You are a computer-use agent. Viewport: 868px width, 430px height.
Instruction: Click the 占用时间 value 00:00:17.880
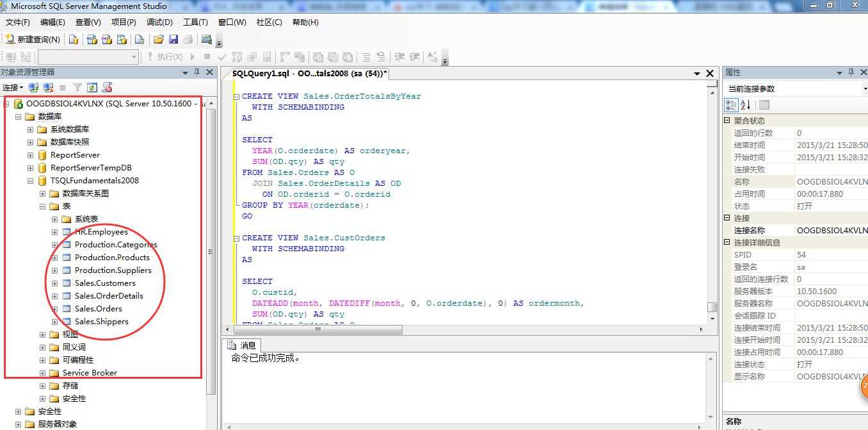(820, 194)
